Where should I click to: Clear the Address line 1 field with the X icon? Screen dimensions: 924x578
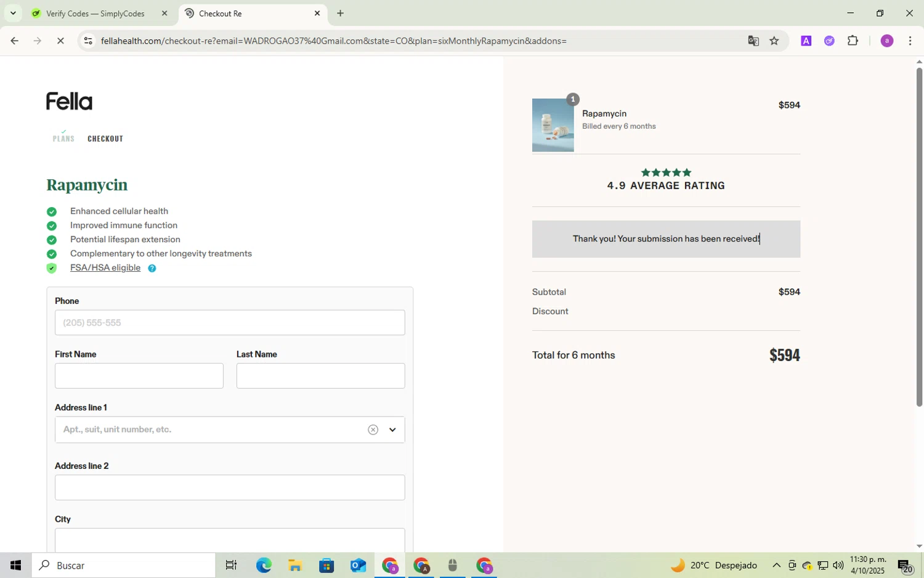coord(373,430)
